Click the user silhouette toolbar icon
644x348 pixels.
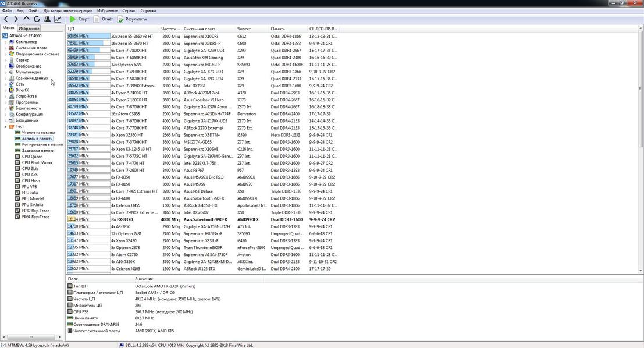(48, 19)
